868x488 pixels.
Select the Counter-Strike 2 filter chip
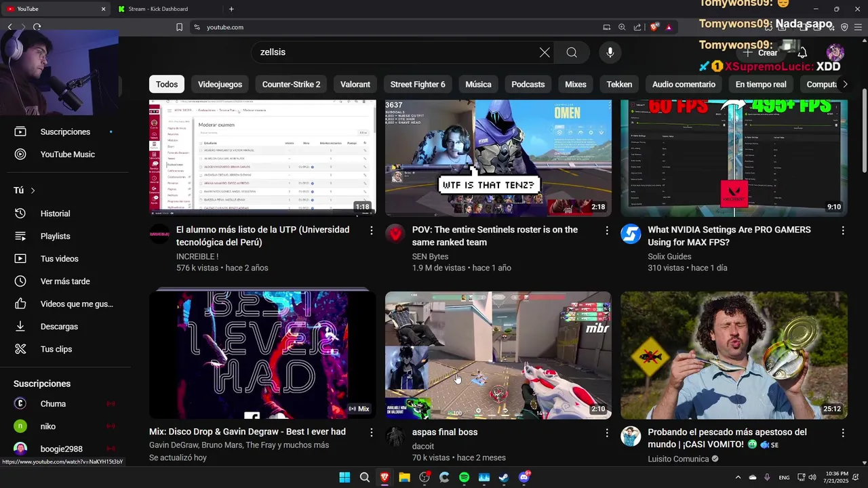291,84
